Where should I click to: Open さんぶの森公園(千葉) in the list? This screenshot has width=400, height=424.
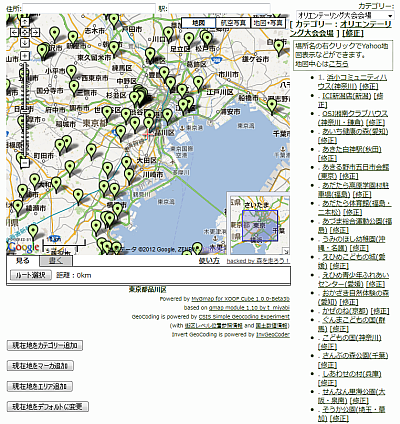[355, 356]
